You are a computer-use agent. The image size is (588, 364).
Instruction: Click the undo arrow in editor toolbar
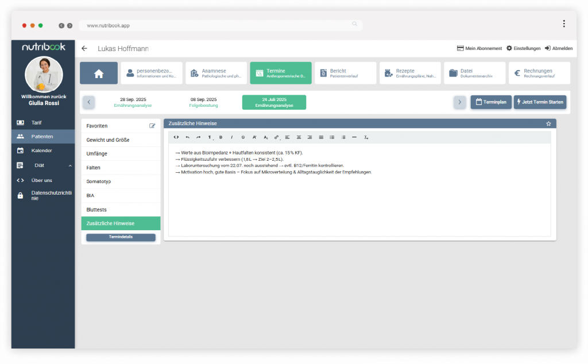tap(187, 137)
